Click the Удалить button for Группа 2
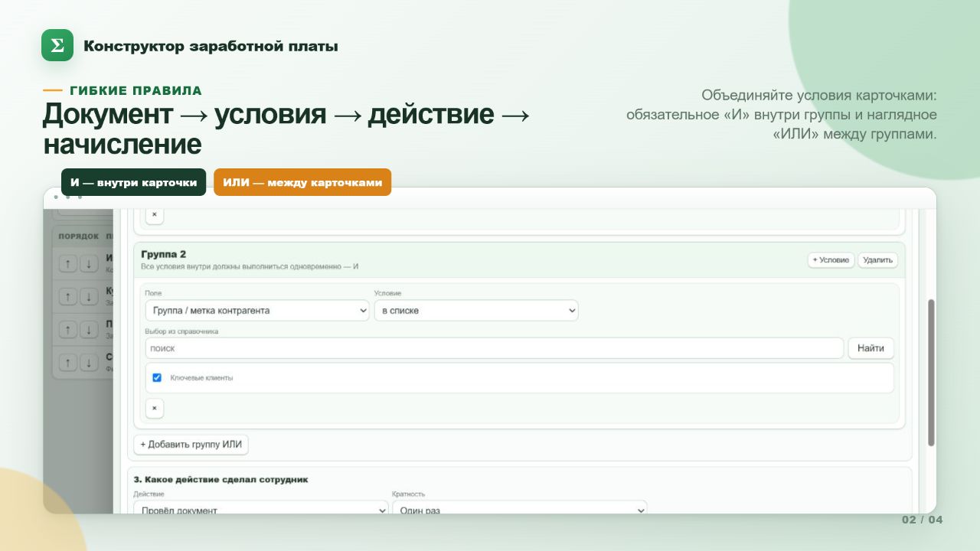 click(x=877, y=260)
